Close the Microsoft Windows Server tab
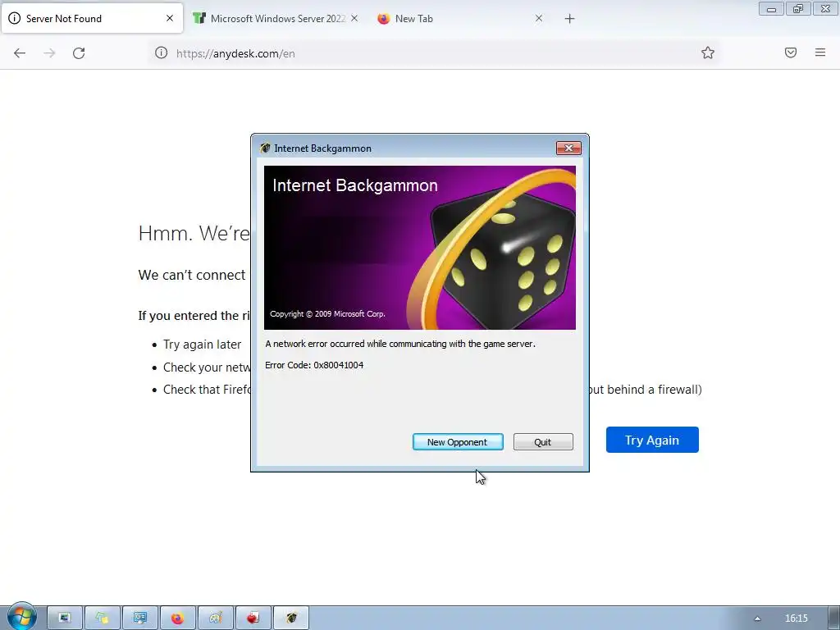The height and width of the screenshot is (630, 840). tap(354, 18)
